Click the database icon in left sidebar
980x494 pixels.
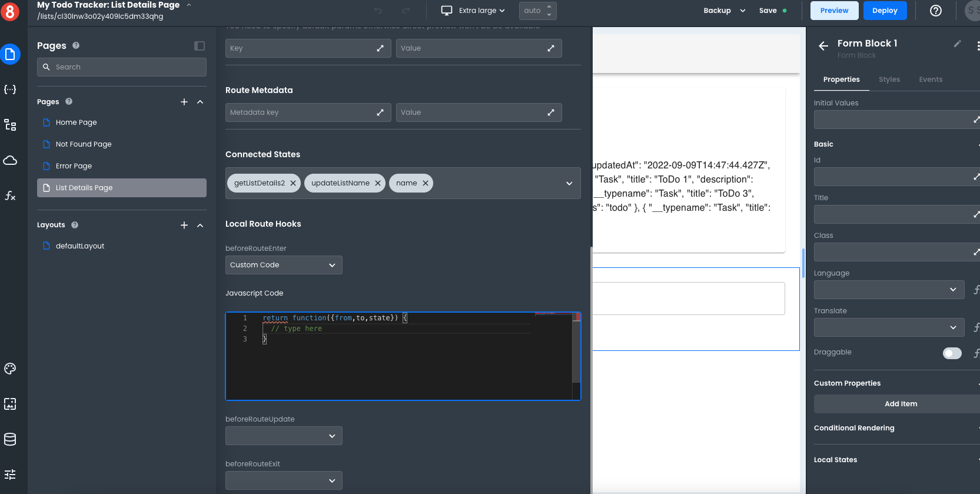[10, 439]
